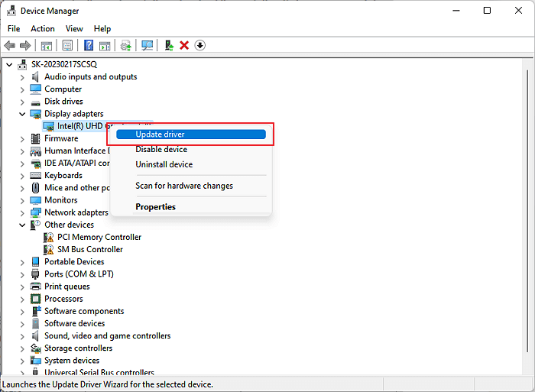Click the Mice and other pointing devices icon
This screenshot has width=535, height=392.
point(35,188)
